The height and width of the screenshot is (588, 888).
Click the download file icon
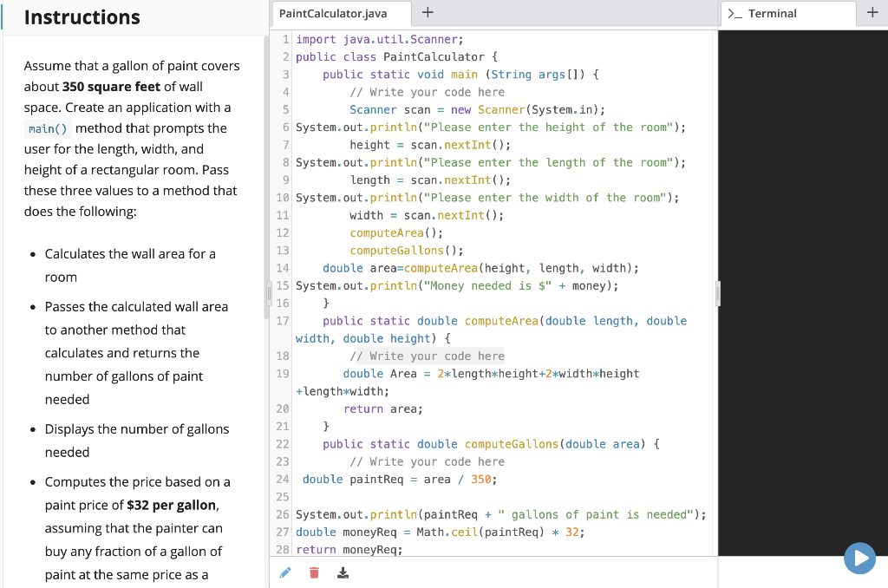[x=343, y=573]
